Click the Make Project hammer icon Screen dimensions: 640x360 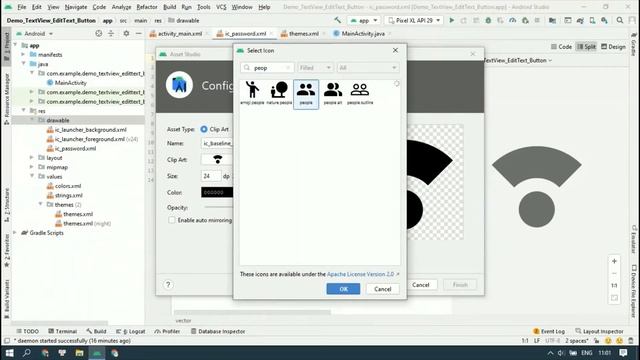tap(338, 20)
